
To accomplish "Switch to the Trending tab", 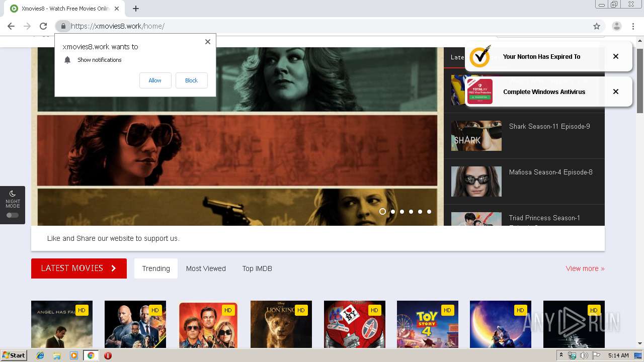I will [156, 268].
